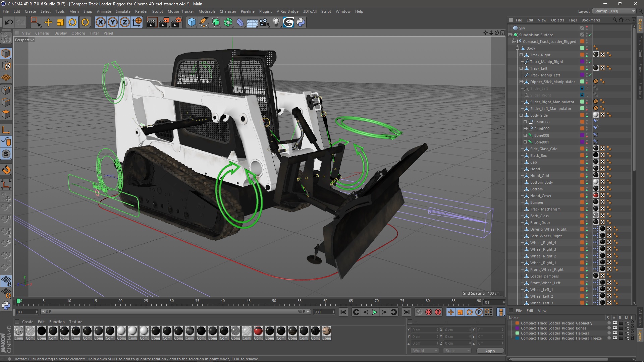This screenshot has width=644, height=362.
Task: Click the end frame field 90 F
Action: click(324, 312)
